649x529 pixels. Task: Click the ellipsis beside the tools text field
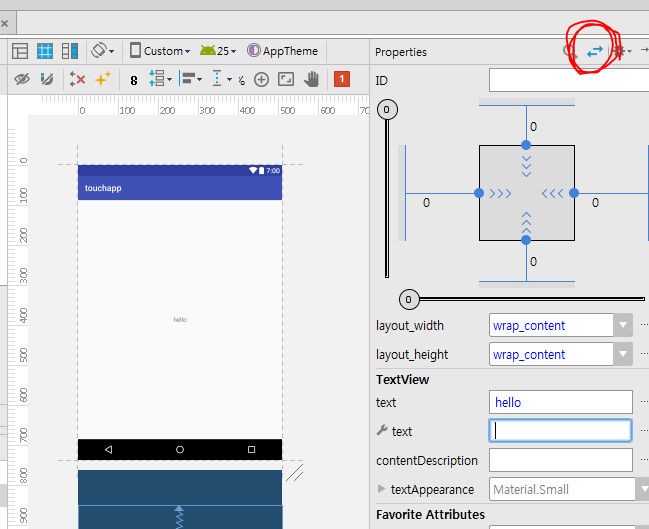point(644,431)
